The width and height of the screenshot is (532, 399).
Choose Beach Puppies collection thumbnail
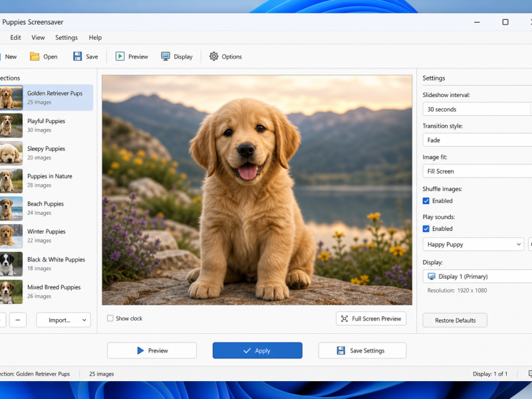pyautogui.click(x=11, y=208)
